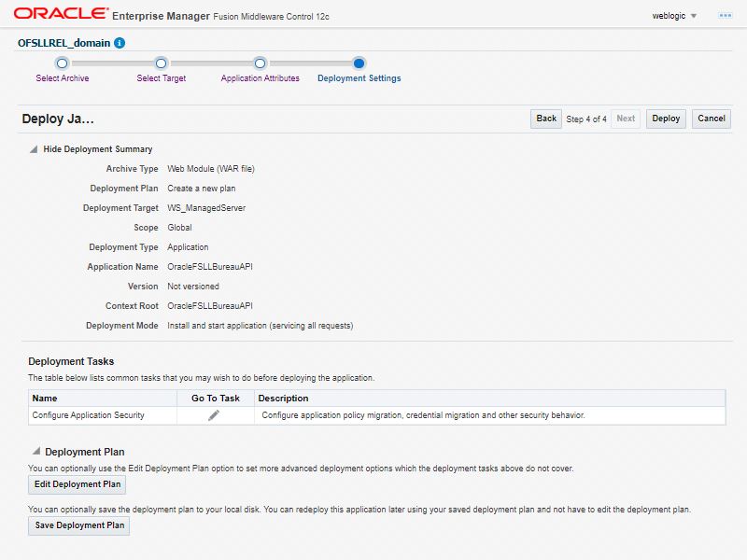Click the Global scope value

[x=179, y=228]
